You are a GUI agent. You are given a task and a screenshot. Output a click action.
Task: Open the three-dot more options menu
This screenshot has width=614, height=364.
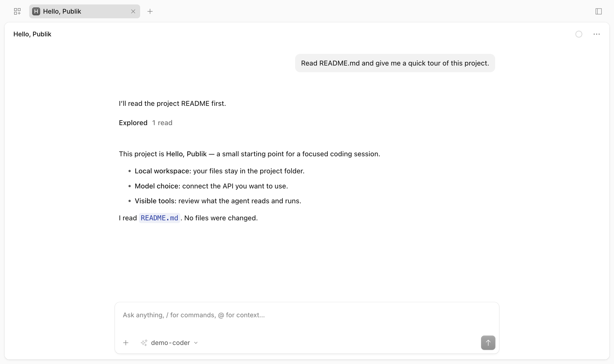[x=597, y=34]
